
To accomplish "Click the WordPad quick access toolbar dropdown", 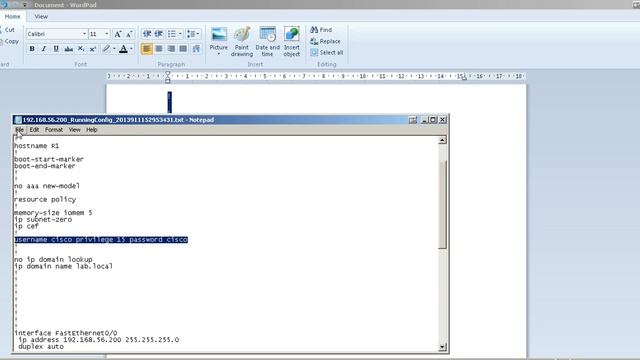I will tap(24, 4).
